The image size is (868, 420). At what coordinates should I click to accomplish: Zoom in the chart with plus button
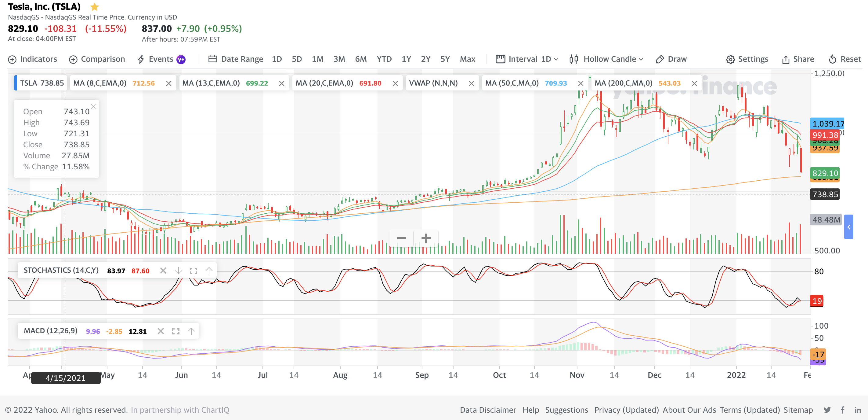426,238
